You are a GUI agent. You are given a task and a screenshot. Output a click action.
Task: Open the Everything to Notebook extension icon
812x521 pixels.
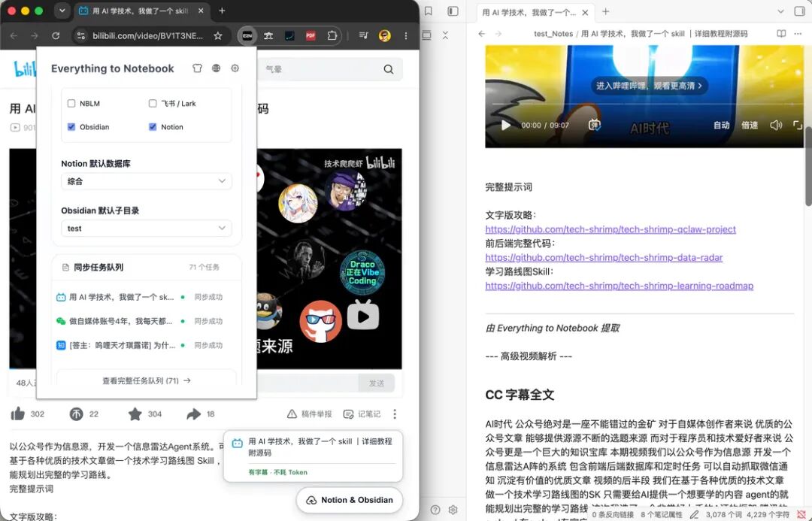point(247,36)
